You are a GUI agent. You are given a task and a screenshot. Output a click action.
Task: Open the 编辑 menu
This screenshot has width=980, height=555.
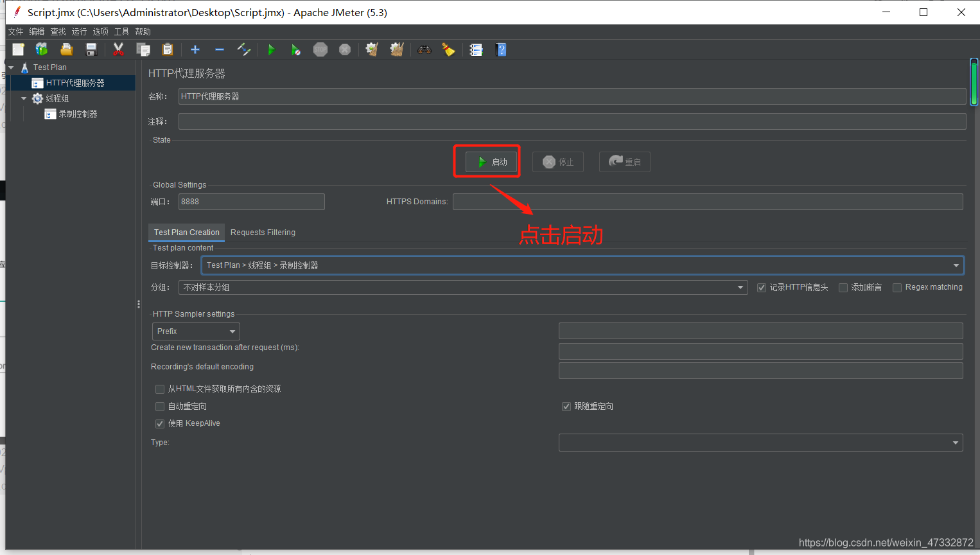(x=37, y=31)
